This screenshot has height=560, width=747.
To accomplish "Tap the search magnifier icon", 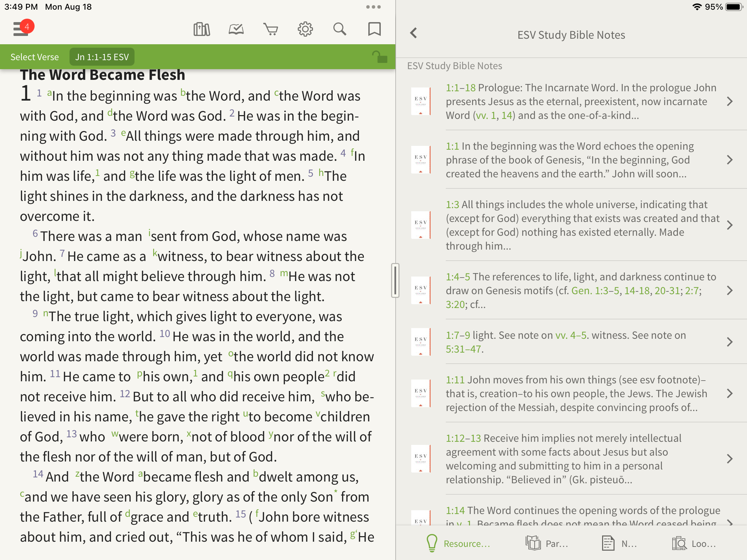I will pyautogui.click(x=340, y=29).
